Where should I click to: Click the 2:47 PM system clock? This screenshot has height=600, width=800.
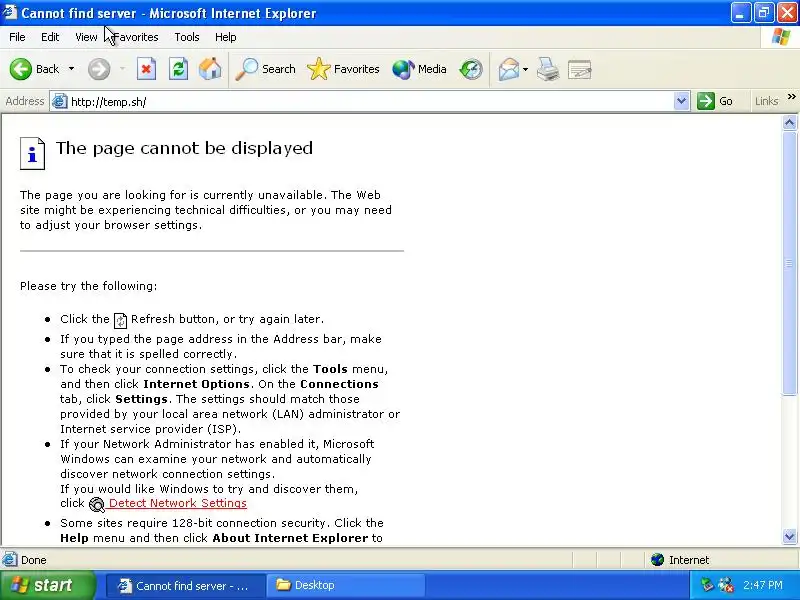tap(763, 585)
